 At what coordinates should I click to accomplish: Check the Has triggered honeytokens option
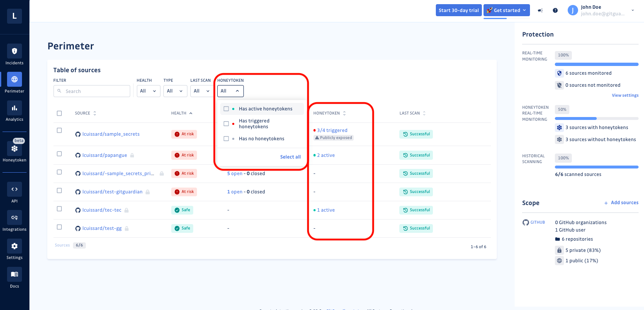point(226,124)
